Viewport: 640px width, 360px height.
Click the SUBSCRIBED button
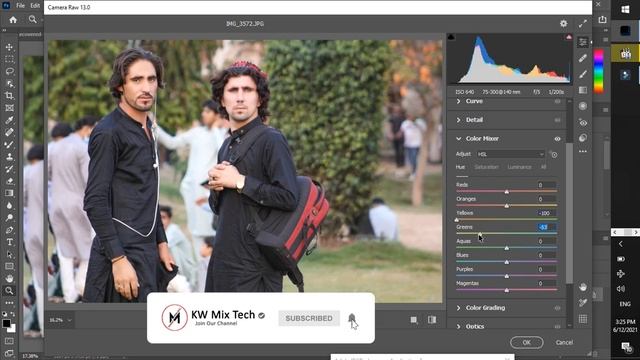coord(309,318)
